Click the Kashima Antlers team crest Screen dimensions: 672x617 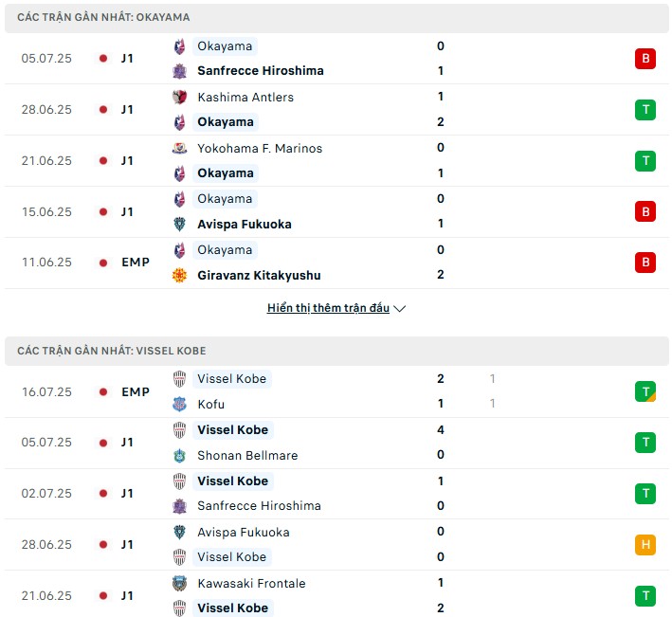click(179, 98)
